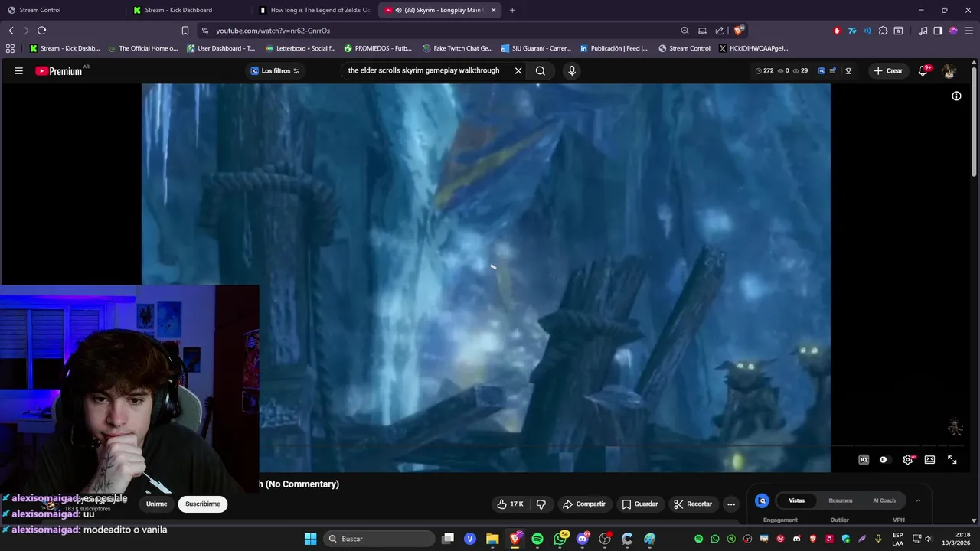980x551 pixels.
Task: Open YouTube notifications bell
Action: [923, 70]
